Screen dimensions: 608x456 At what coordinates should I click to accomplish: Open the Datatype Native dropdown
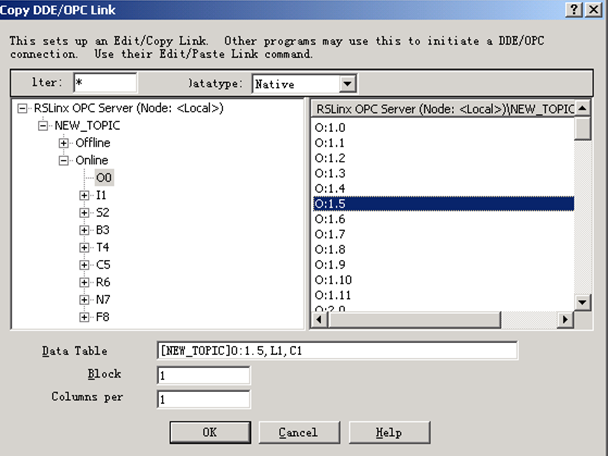tap(347, 84)
